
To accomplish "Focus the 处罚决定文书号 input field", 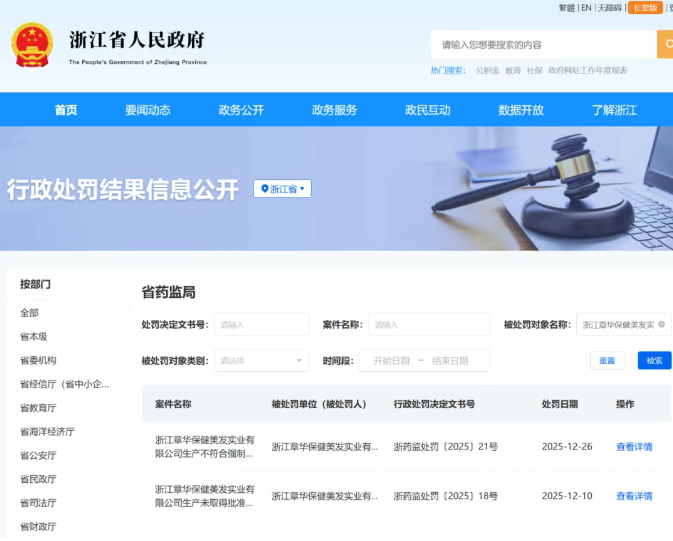I will click(x=261, y=325).
